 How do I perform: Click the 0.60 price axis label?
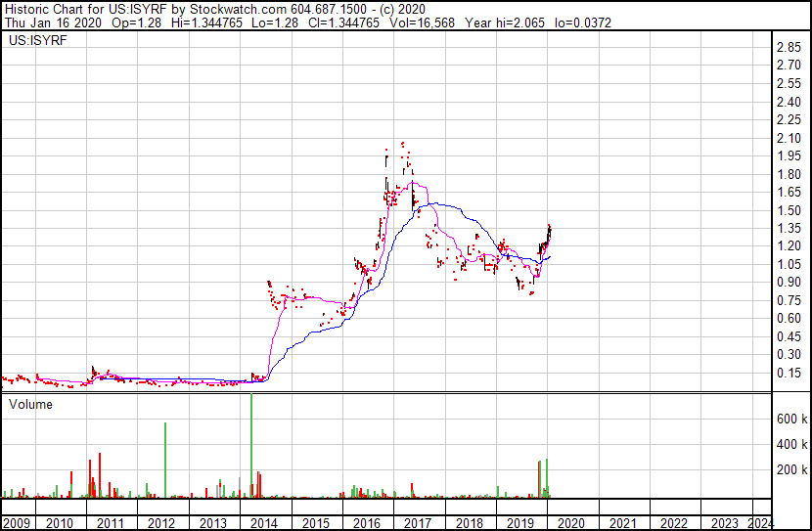789,318
